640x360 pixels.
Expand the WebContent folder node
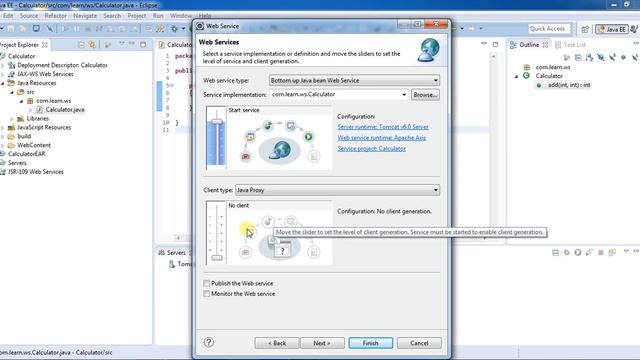click(3, 145)
